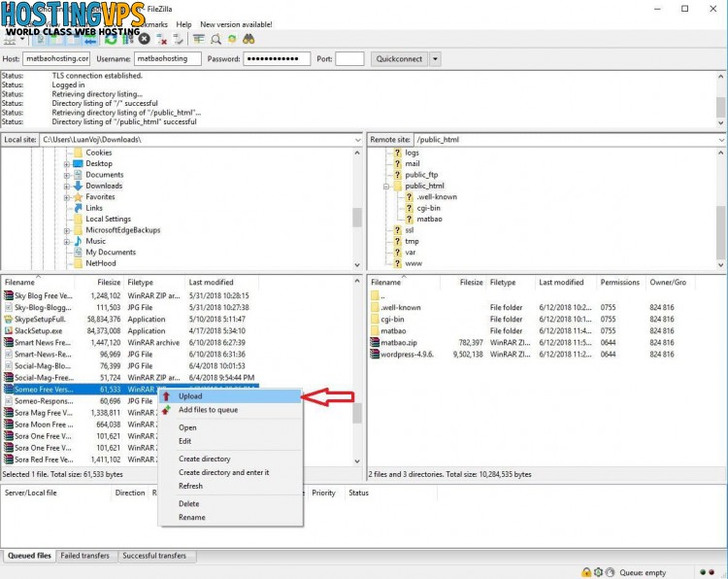This screenshot has width=728, height=579.
Task: Click the Quickconnect button
Action: tap(399, 59)
